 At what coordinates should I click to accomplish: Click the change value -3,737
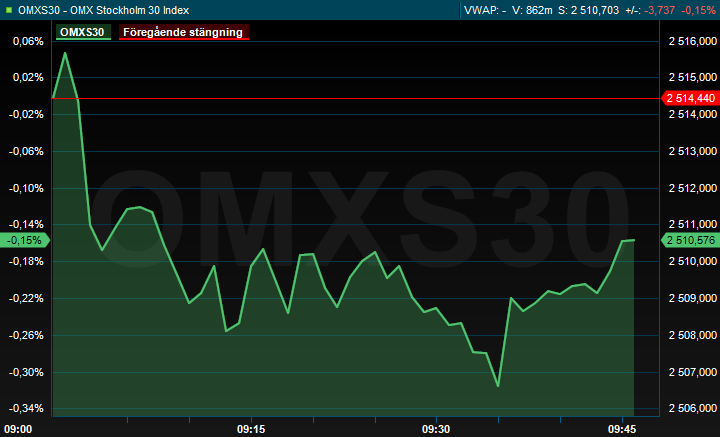point(660,10)
